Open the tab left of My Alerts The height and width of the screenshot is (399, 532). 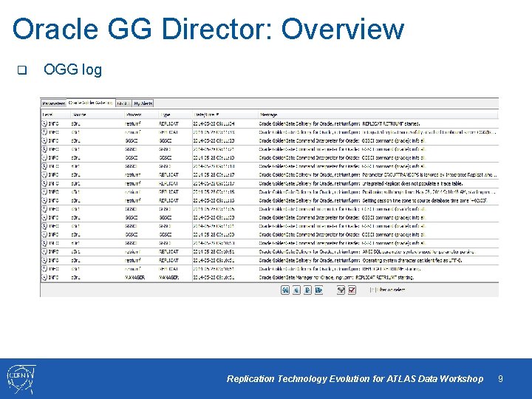coord(123,103)
